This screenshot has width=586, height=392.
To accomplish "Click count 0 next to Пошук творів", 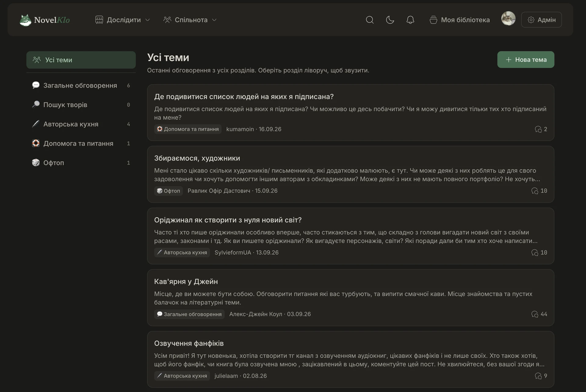I will coord(128,105).
